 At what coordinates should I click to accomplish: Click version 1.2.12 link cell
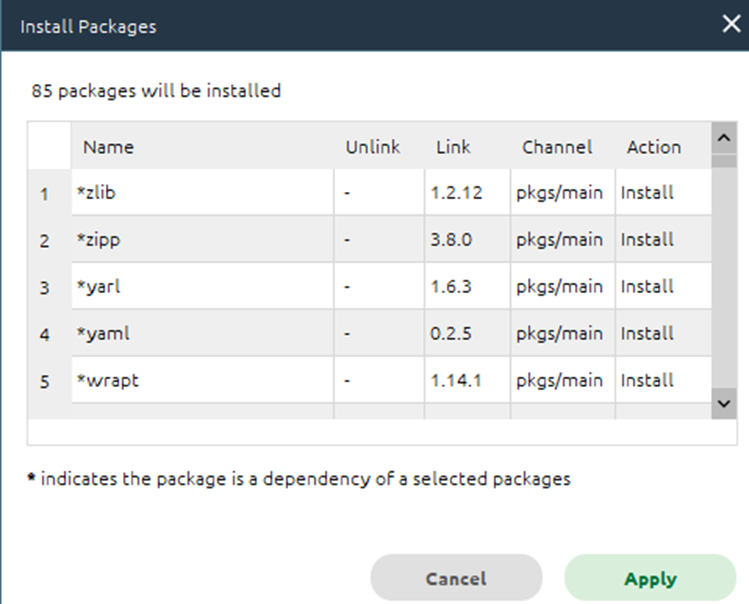pos(467,192)
